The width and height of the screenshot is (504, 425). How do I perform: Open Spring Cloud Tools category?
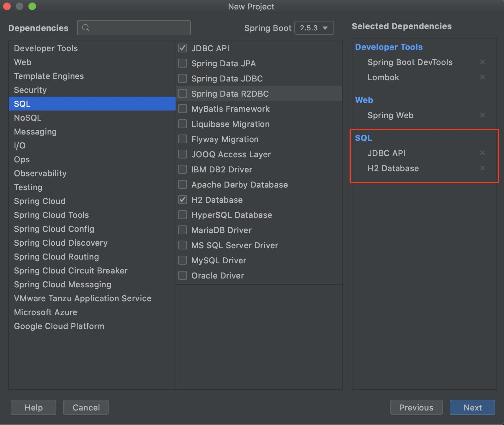[92, 215]
